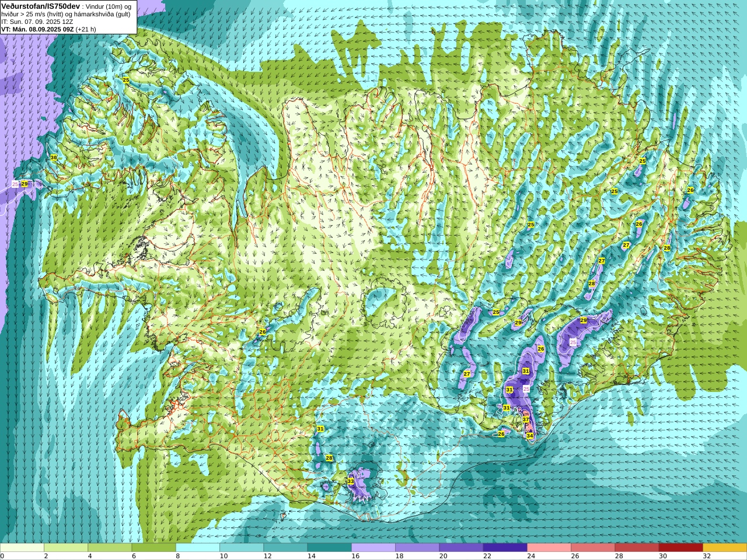Click the legend tick label '8'

click(x=178, y=556)
